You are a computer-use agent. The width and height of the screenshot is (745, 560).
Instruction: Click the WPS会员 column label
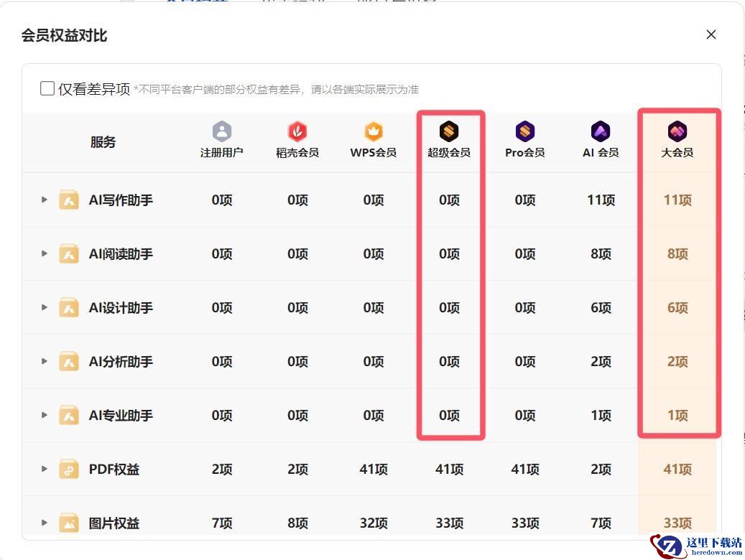374,152
